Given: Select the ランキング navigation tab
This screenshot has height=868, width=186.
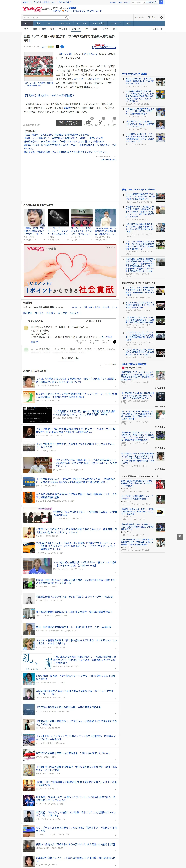Looking at the screenshot, I should (115, 24).
